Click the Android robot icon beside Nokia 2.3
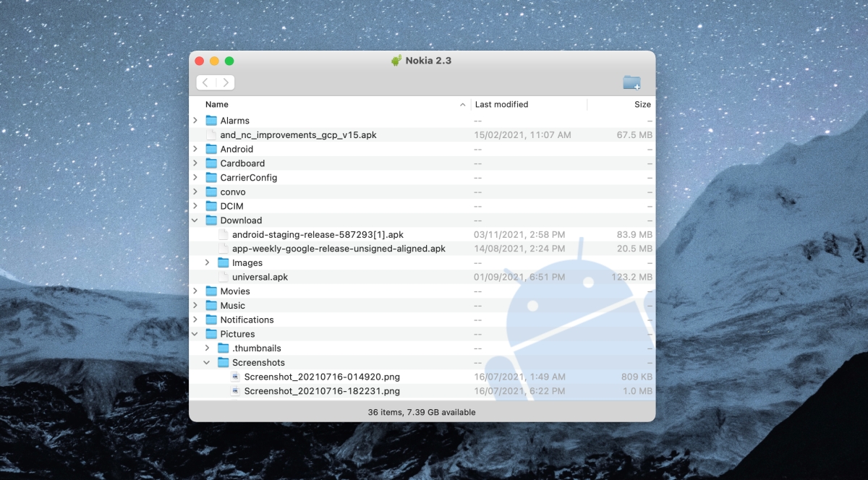Viewport: 868px width, 480px height. 395,61
